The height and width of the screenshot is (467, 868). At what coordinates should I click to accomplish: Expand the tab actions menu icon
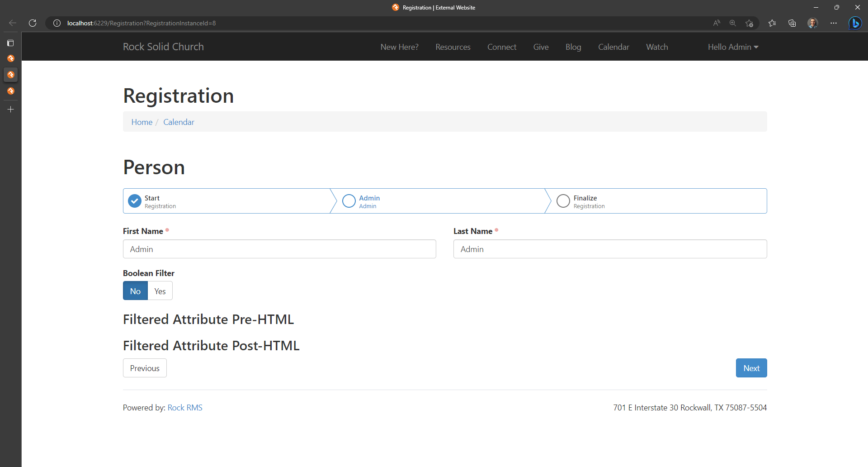coord(11,43)
